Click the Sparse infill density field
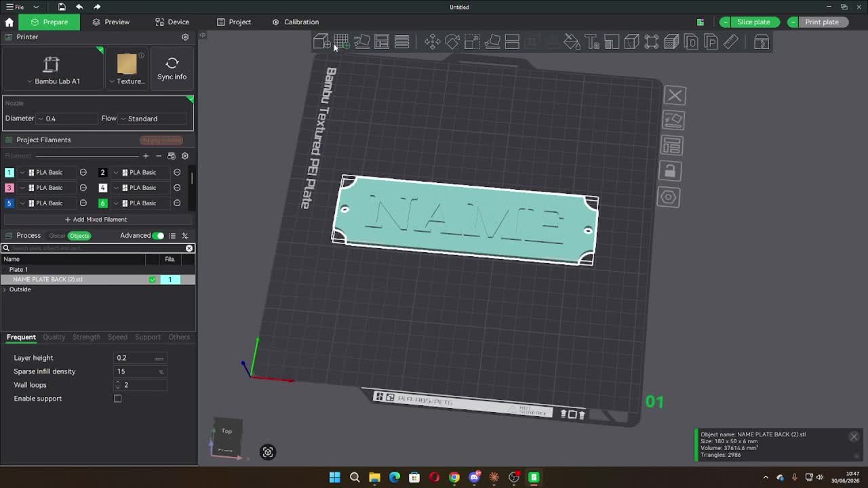The width and height of the screenshot is (868, 488). (x=140, y=371)
